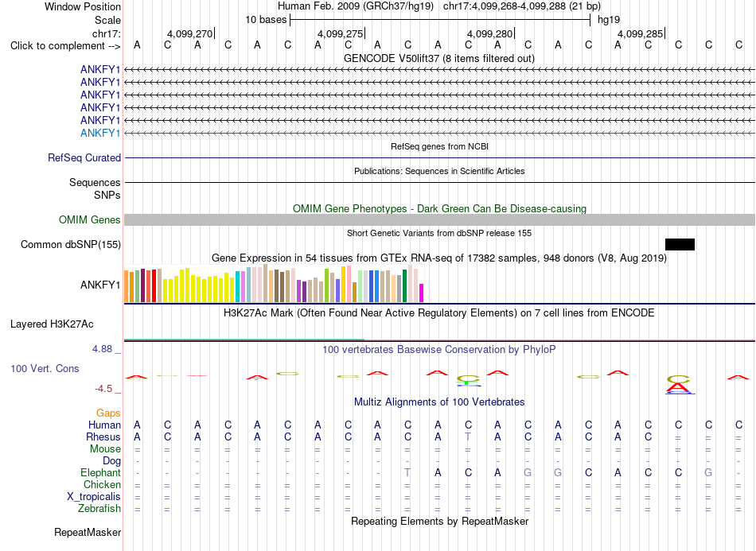Click the -4.5 lower range value

pos(103,388)
